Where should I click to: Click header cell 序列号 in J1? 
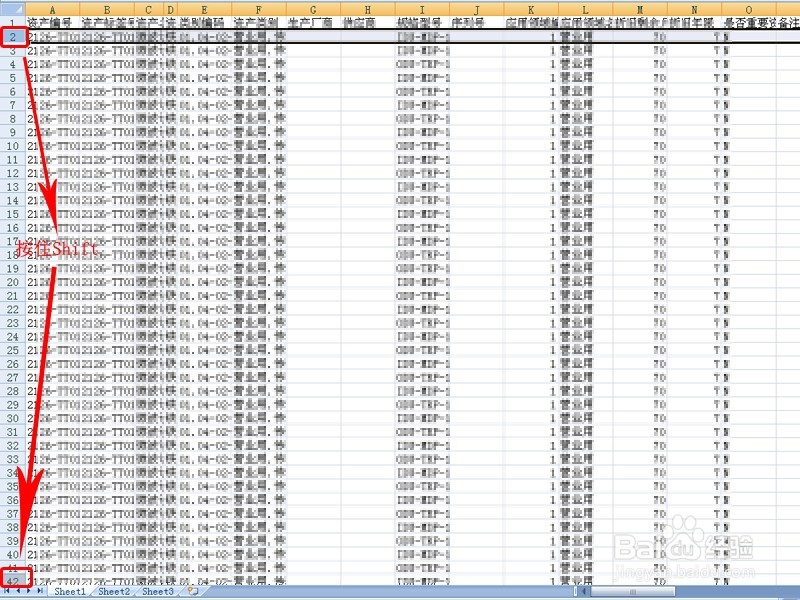477,23
